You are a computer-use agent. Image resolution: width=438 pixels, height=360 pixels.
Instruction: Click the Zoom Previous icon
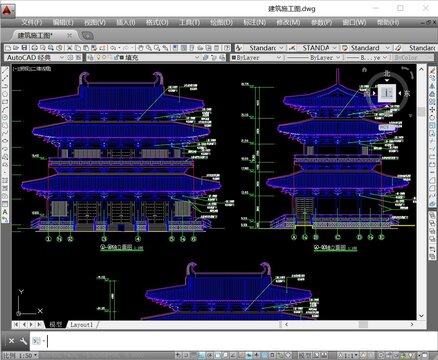point(165,48)
